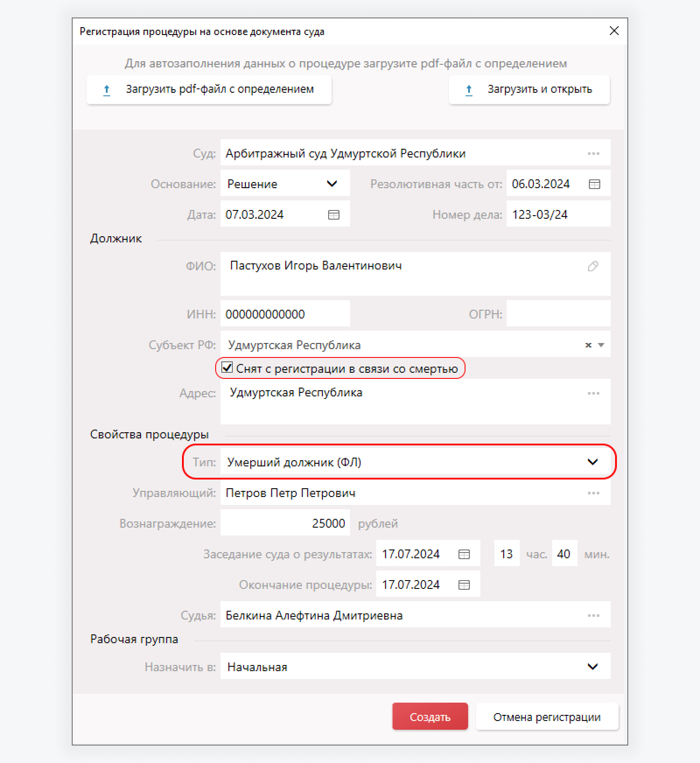Open calendar icon in Дата field
Screen dimensions: 700x763
334,215
